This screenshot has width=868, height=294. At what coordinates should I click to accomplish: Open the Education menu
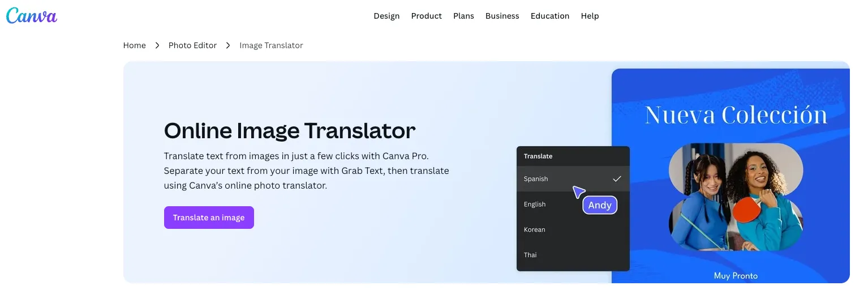click(x=549, y=16)
